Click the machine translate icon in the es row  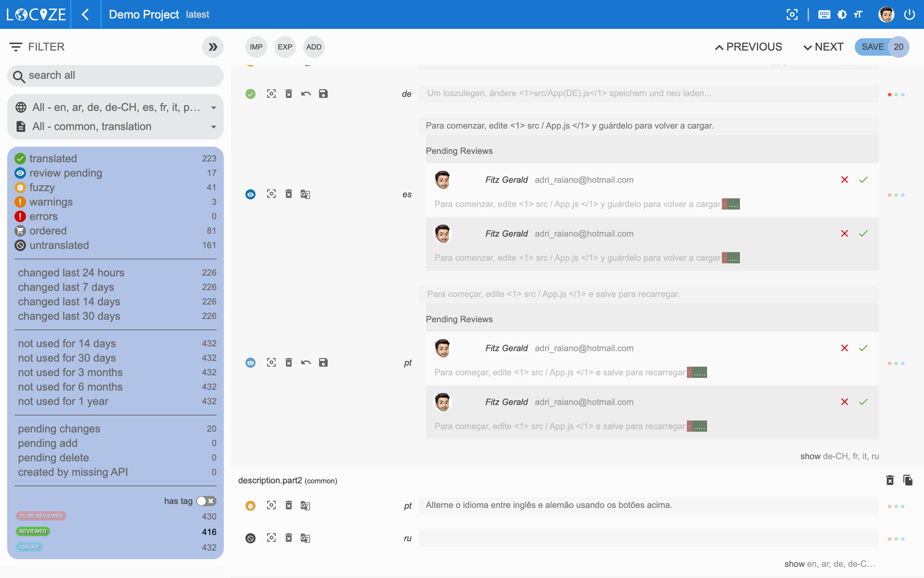coord(305,195)
